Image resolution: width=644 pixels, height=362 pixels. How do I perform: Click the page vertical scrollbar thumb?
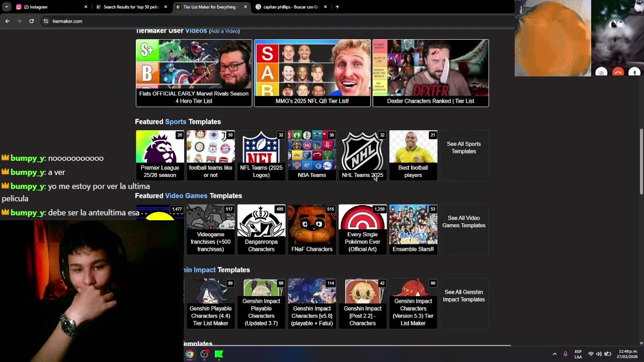pos(641,161)
